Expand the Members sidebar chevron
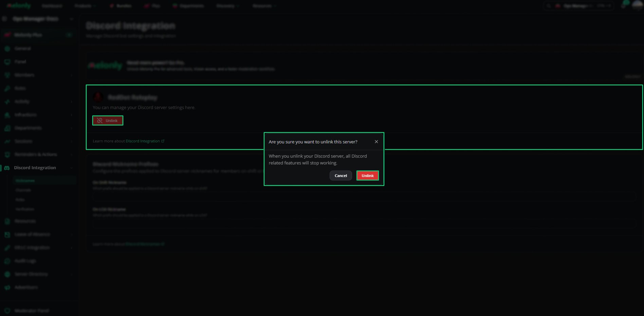 (x=72, y=75)
